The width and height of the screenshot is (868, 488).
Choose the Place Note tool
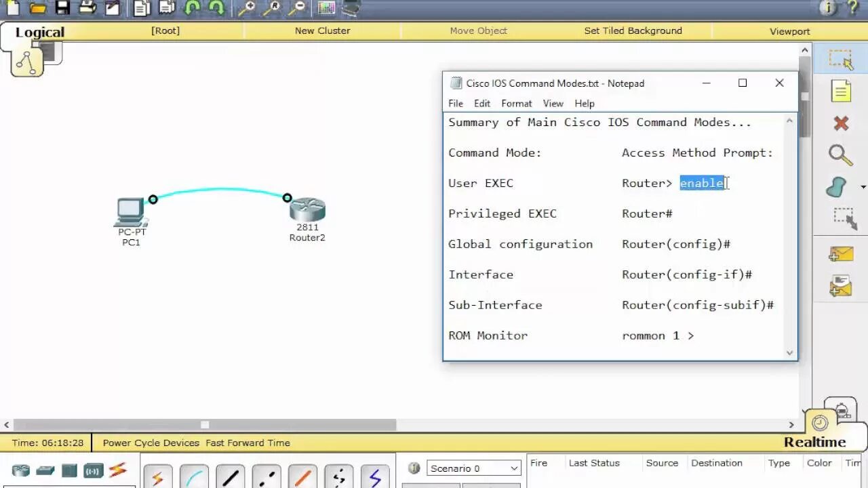pyautogui.click(x=841, y=91)
